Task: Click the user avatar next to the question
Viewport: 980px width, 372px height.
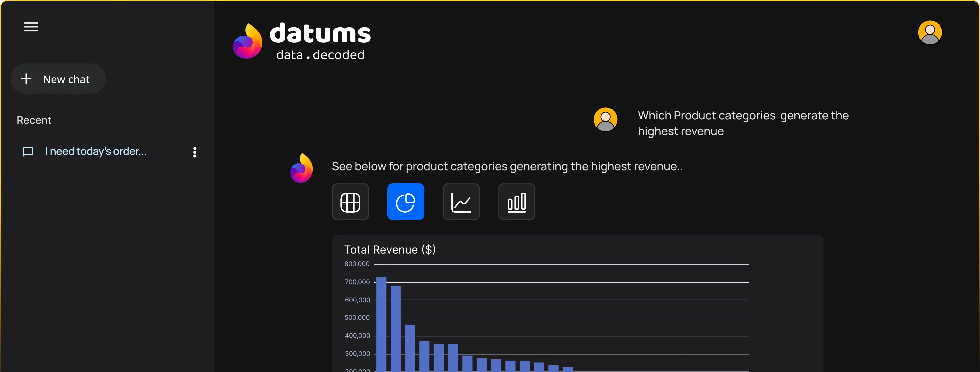Action: [605, 120]
